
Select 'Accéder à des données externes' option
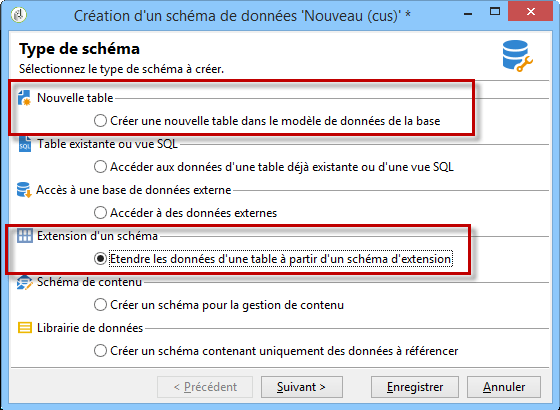click(x=100, y=213)
